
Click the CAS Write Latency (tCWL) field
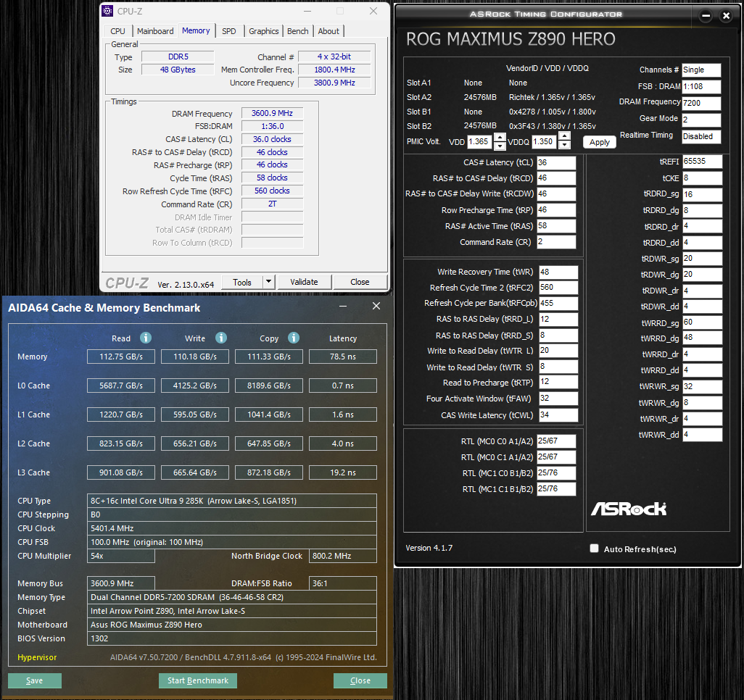pos(558,415)
